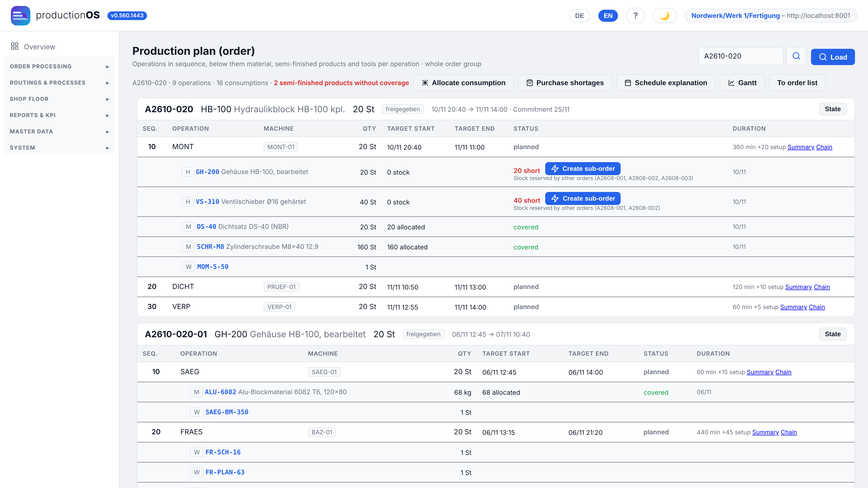Open GH-200 item link
Screen dimensions: 868x488
(208, 172)
